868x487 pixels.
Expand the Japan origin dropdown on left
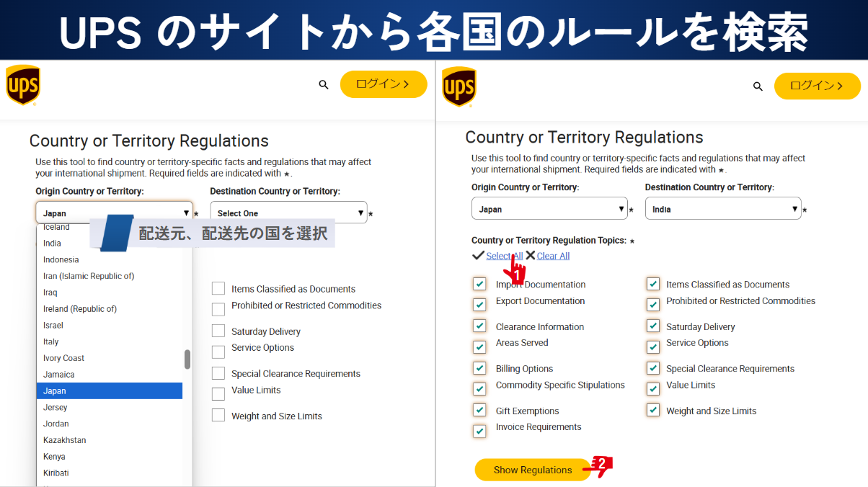point(114,213)
